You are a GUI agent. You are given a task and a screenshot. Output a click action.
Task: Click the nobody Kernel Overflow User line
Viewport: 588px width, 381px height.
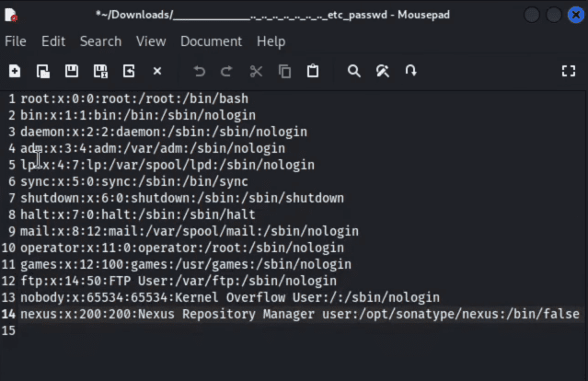pos(230,297)
